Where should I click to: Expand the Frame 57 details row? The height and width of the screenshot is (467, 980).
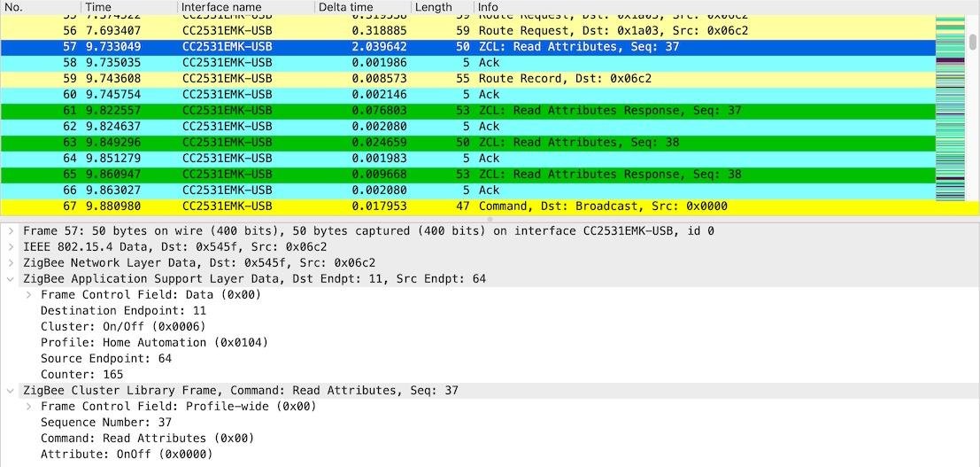10,231
